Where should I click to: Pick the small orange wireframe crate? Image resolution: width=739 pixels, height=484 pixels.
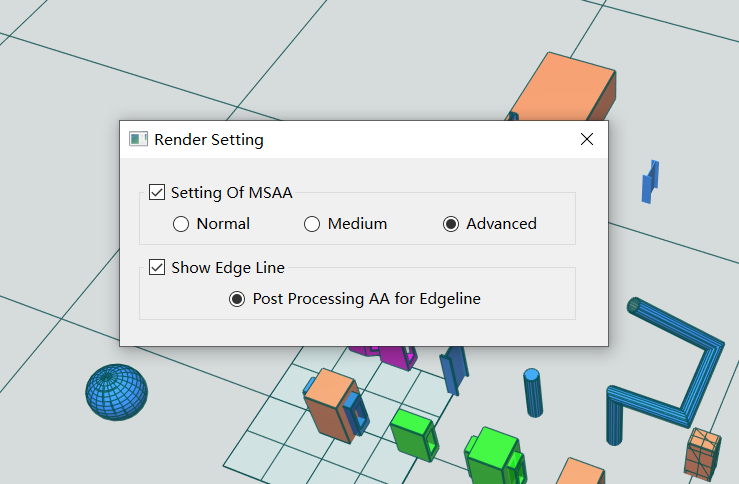(702, 454)
